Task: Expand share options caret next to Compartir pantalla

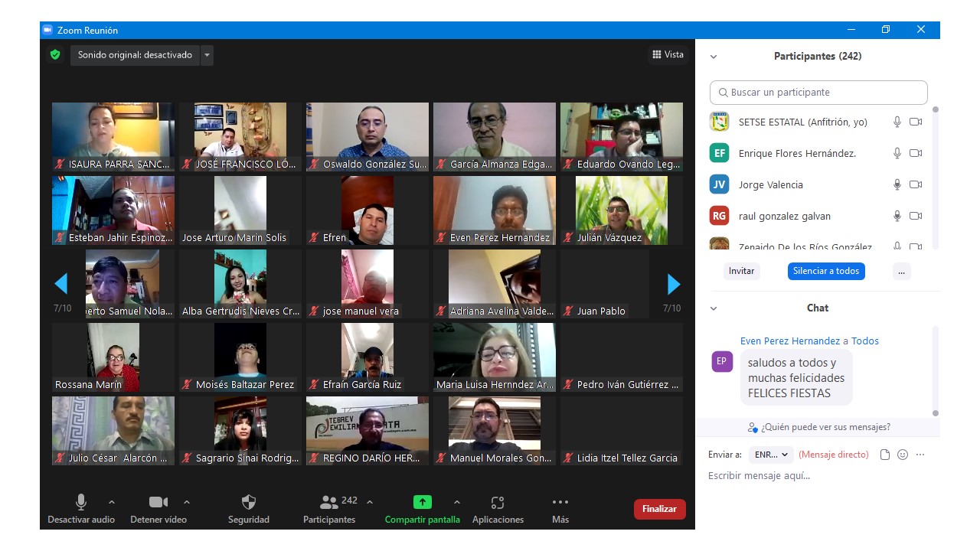Action: point(457,503)
